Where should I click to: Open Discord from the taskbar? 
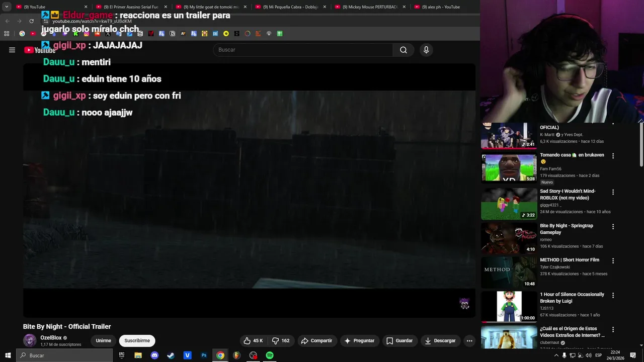pyautogui.click(x=154, y=355)
